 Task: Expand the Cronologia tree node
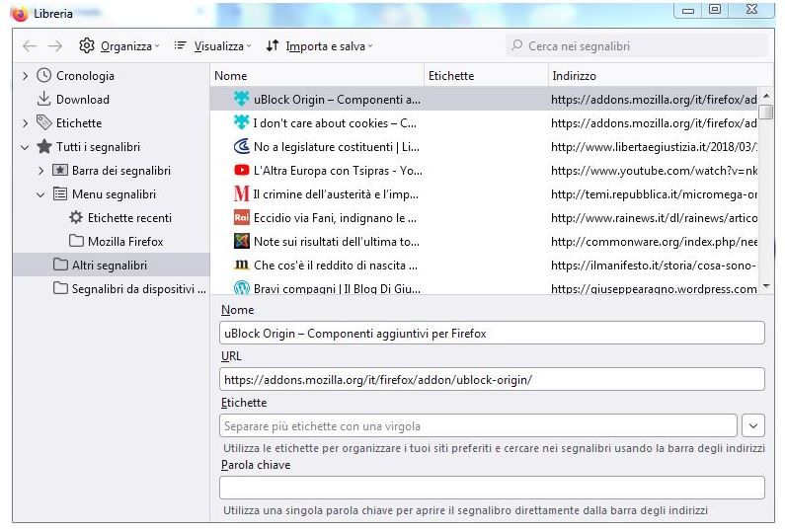click(x=25, y=76)
